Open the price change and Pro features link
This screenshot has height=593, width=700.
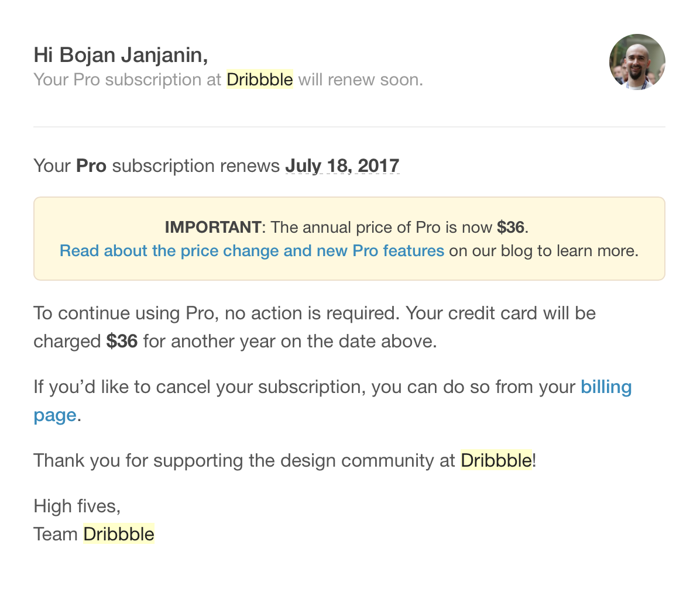click(x=252, y=251)
